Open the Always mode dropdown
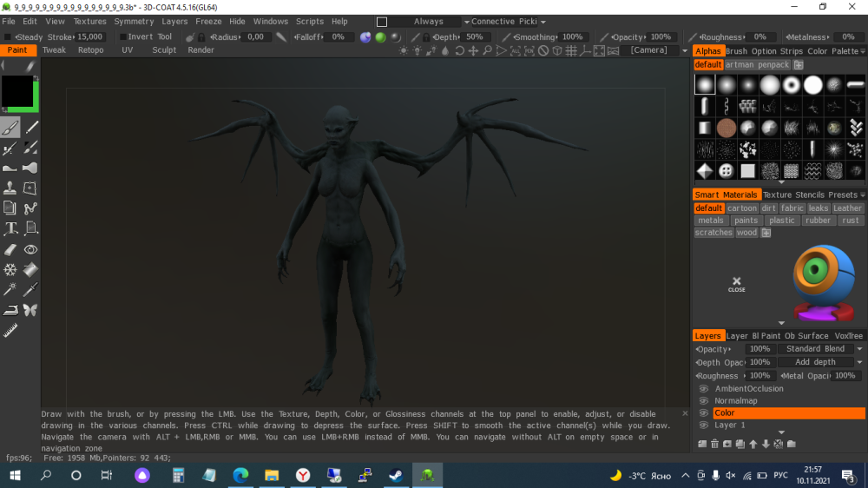The width and height of the screenshot is (868, 488). point(467,22)
